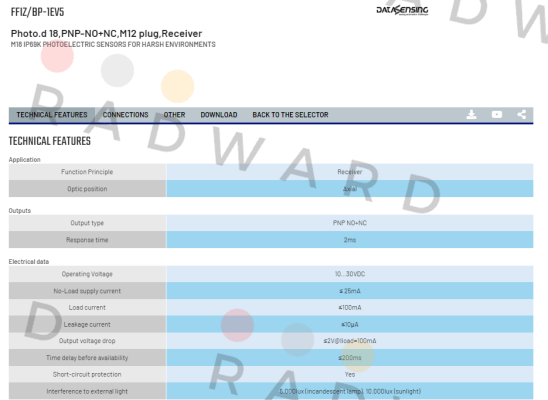Click the Datasensing logo
This screenshot has height=400, width=548.
402,10
